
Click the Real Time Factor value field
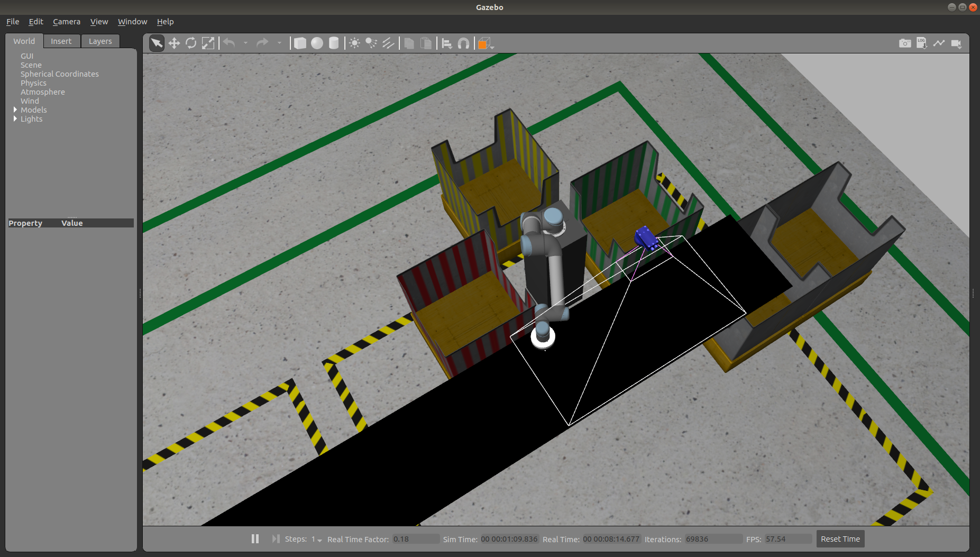415,539
